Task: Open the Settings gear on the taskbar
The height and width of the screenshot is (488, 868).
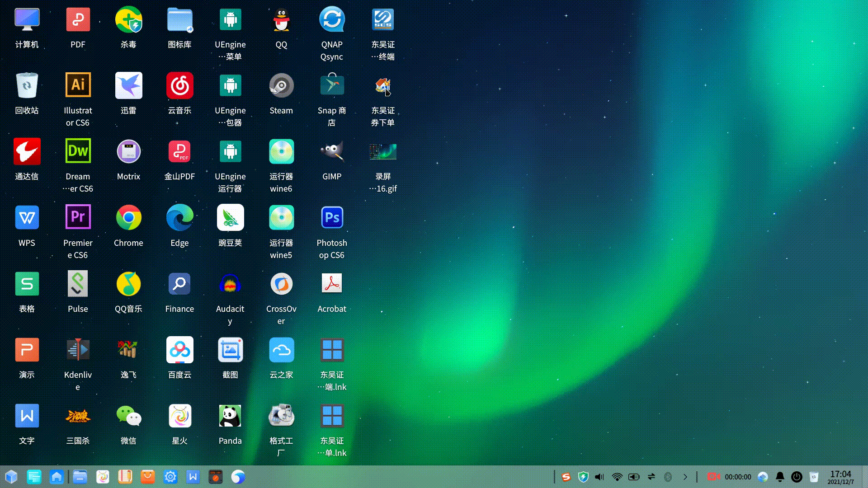Action: click(x=170, y=477)
